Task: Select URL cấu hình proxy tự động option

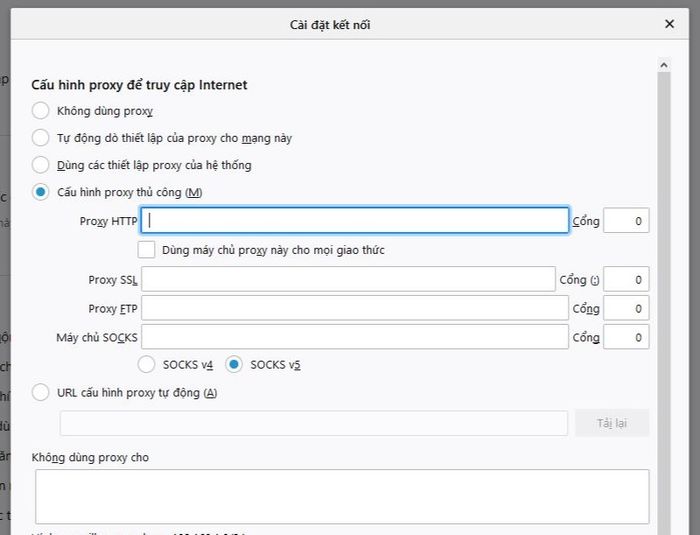Action: click(x=40, y=393)
